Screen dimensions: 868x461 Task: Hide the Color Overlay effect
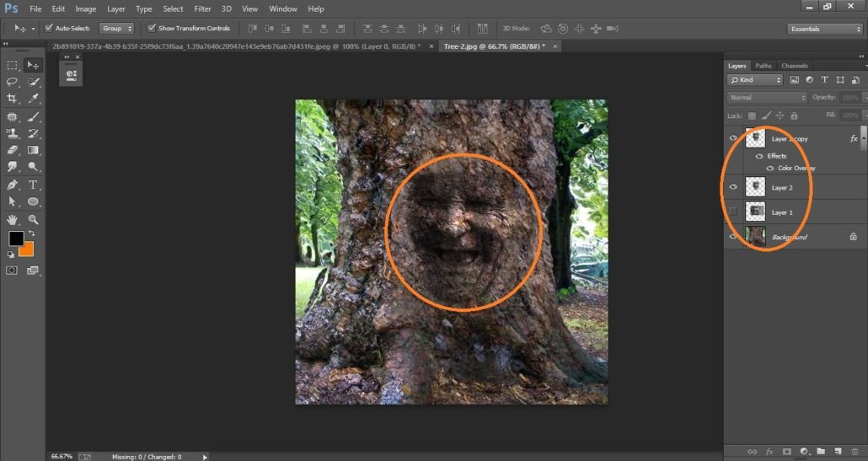[770, 169]
